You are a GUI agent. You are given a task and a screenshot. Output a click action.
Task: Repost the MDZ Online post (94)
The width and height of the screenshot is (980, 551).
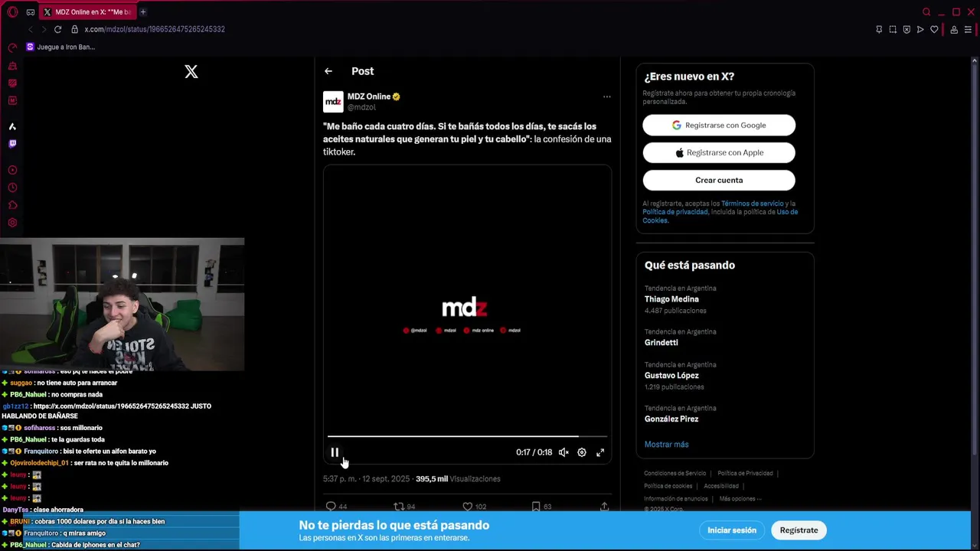[x=404, y=507]
